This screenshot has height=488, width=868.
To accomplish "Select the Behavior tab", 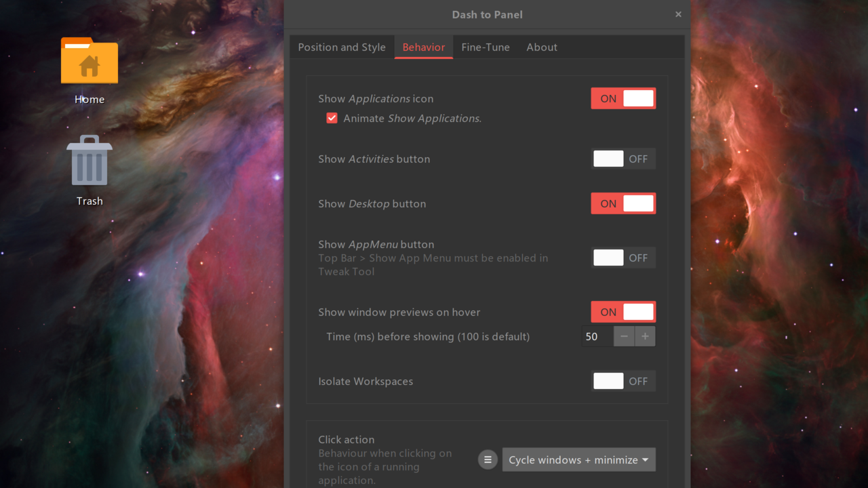I will coord(424,47).
